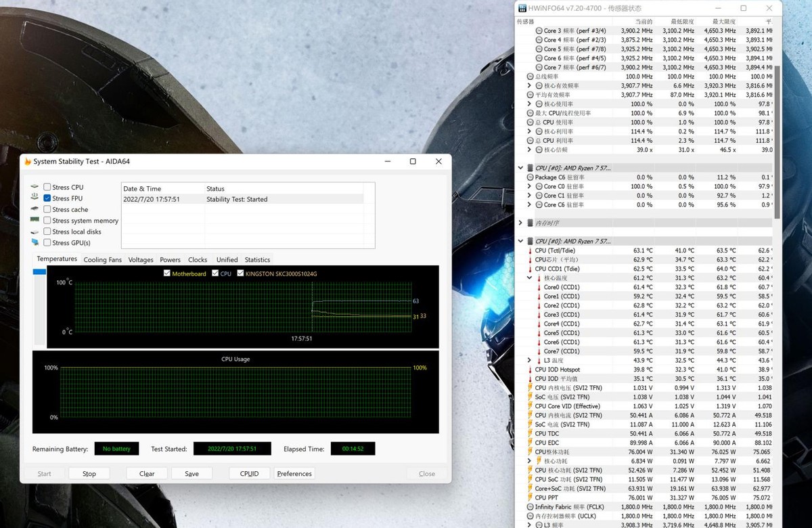Switch to the Voltages tab

tap(141, 259)
